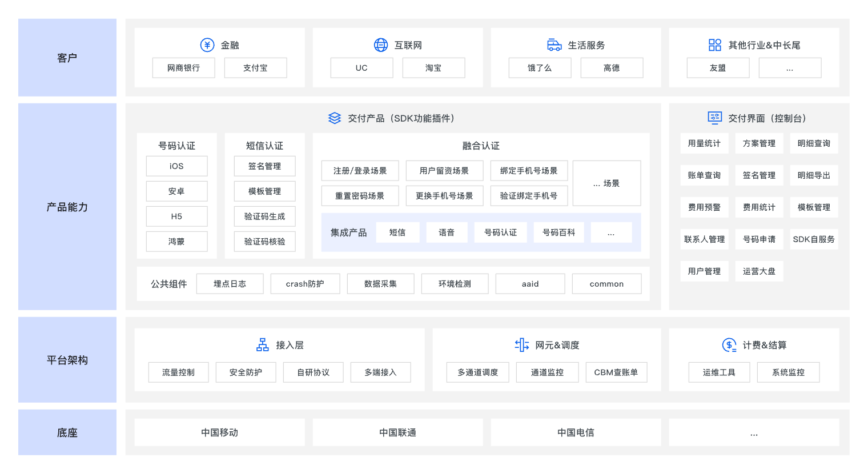
Task: Select 流量控制 under 接入层
Action: 178,372
